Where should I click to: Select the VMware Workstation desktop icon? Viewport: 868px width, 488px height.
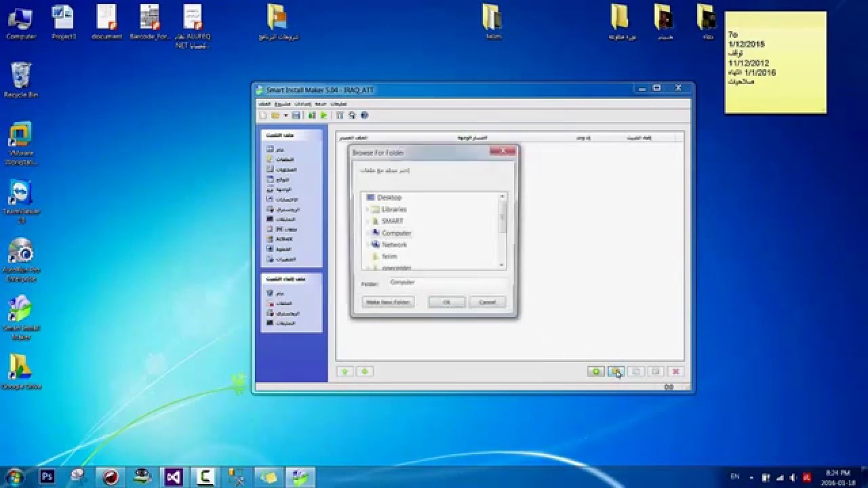point(21,144)
